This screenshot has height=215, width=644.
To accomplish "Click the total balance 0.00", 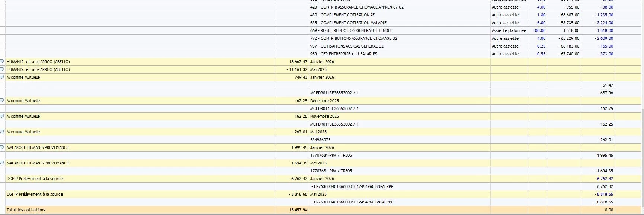I will coord(609,210).
